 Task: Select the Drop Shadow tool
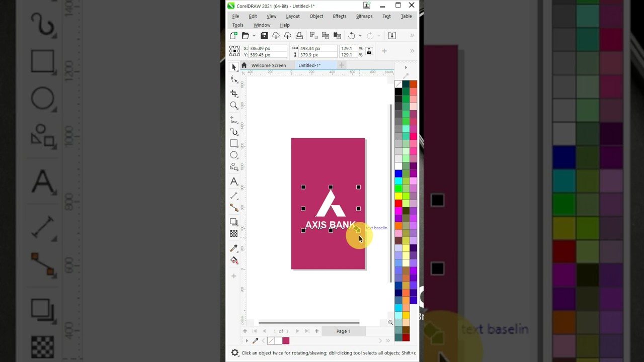point(234,222)
